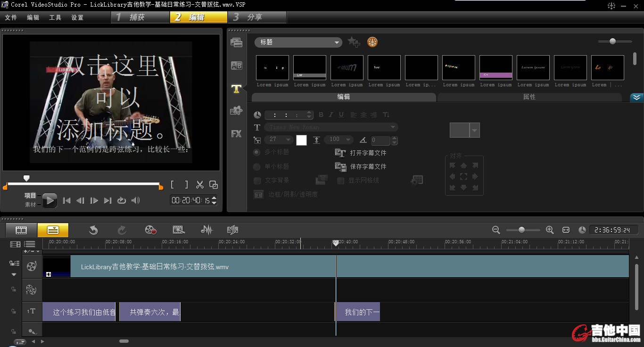Open the sound mixer tool
Image resolution: width=644 pixels, height=347 pixels.
[206, 230]
